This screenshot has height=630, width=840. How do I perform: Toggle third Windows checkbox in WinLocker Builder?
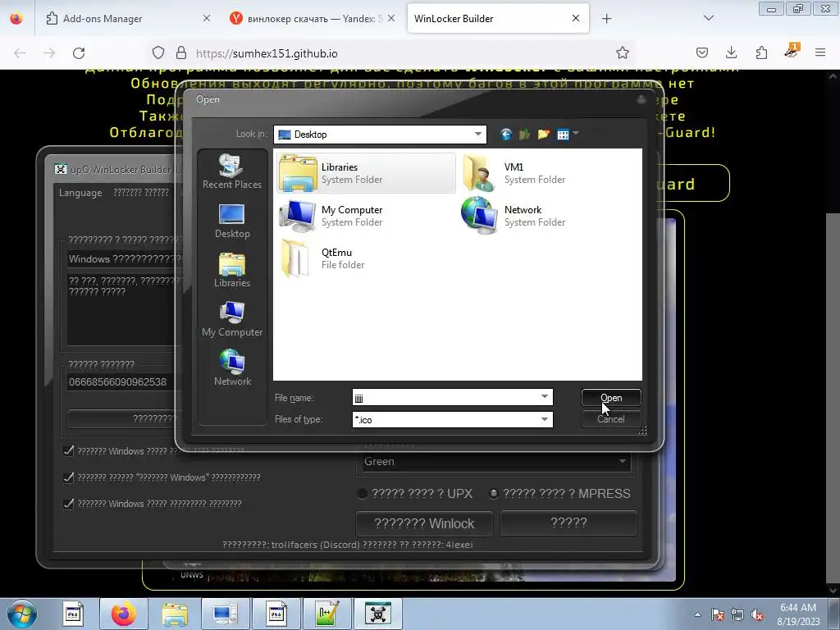68,504
